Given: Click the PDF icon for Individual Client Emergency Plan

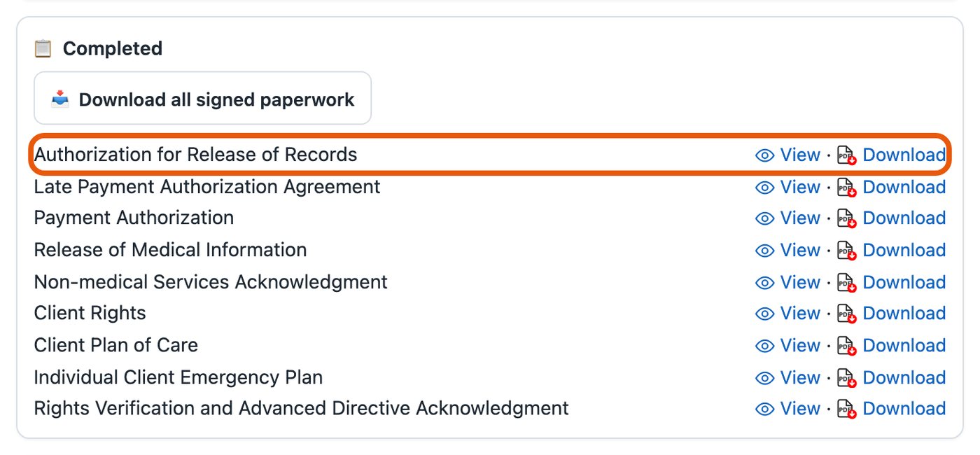Looking at the screenshot, I should [x=848, y=378].
